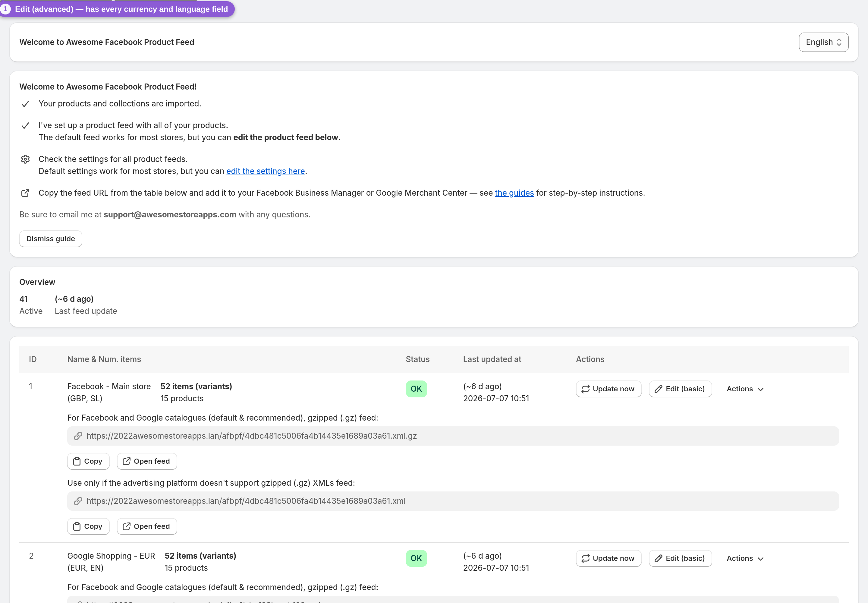Open the 'edit the settings here' link
Image resolution: width=868 pixels, height=603 pixels.
pos(266,171)
